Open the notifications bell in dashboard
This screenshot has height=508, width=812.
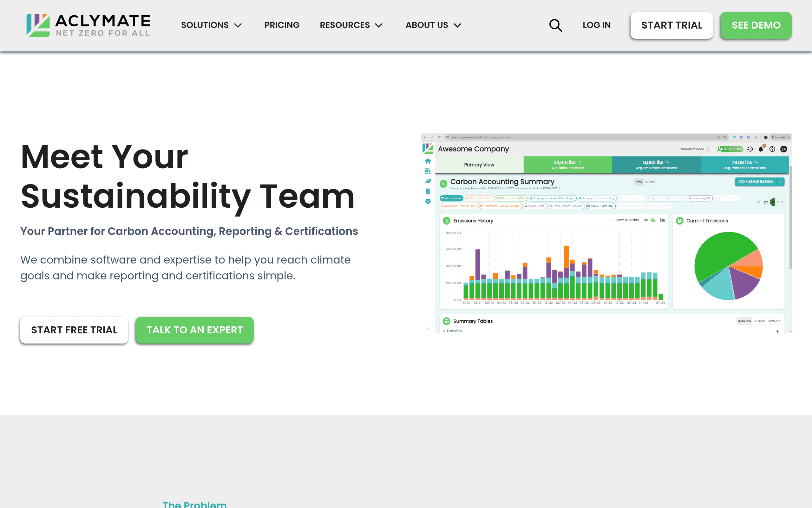pyautogui.click(x=761, y=149)
